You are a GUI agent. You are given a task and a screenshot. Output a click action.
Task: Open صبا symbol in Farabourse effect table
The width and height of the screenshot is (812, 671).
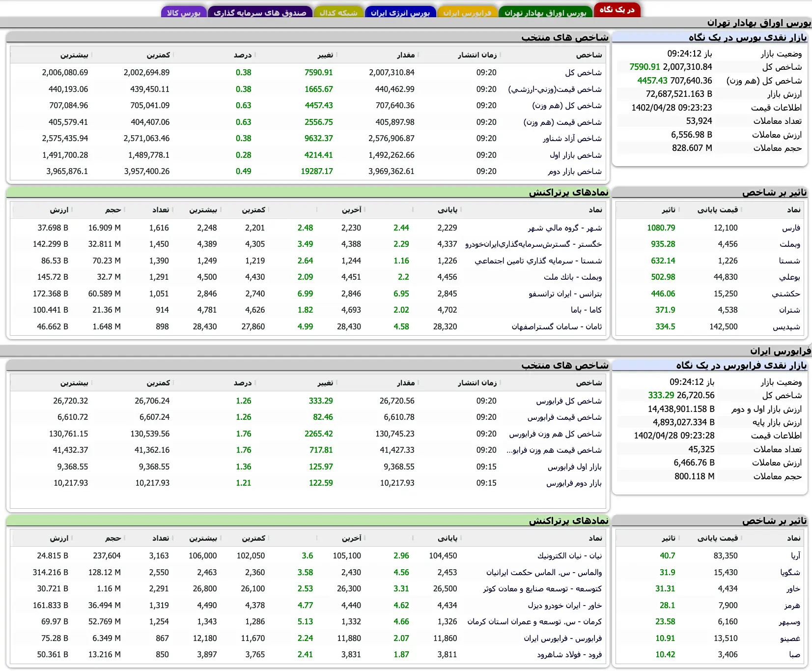click(795, 654)
